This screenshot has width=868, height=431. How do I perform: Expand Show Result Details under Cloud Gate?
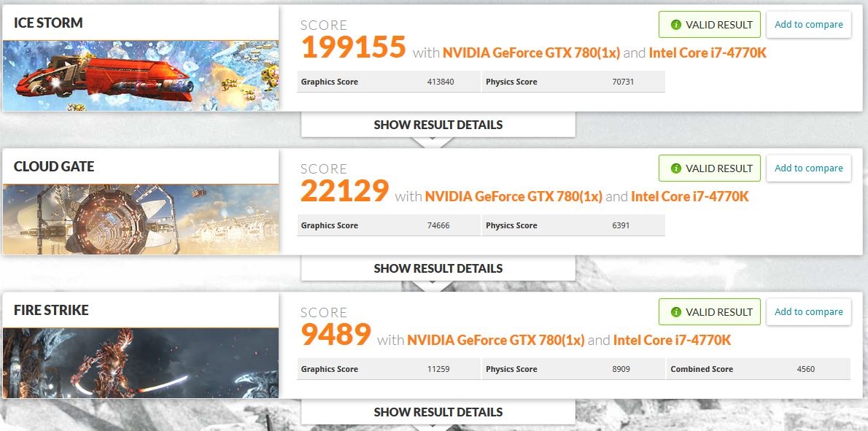tap(438, 268)
